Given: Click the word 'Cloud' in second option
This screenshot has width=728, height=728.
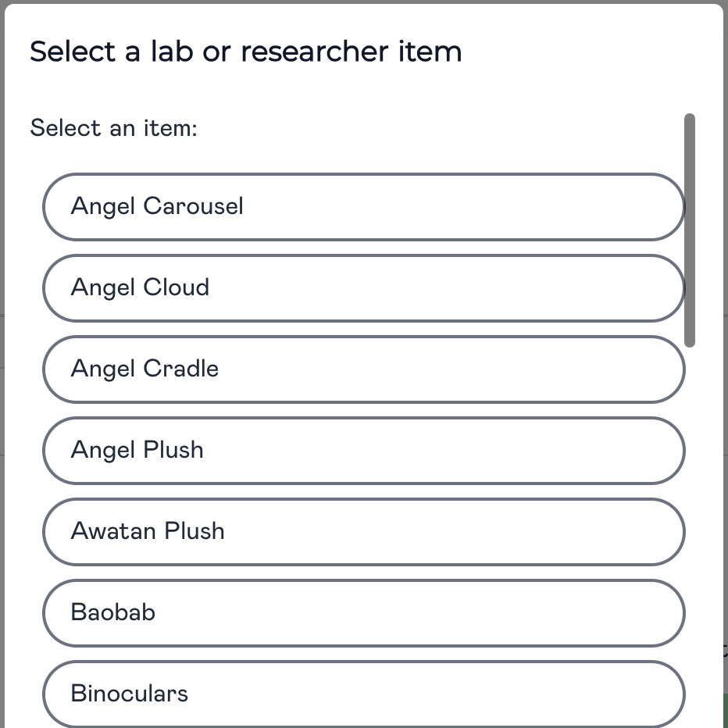Looking at the screenshot, I should click(x=177, y=287).
